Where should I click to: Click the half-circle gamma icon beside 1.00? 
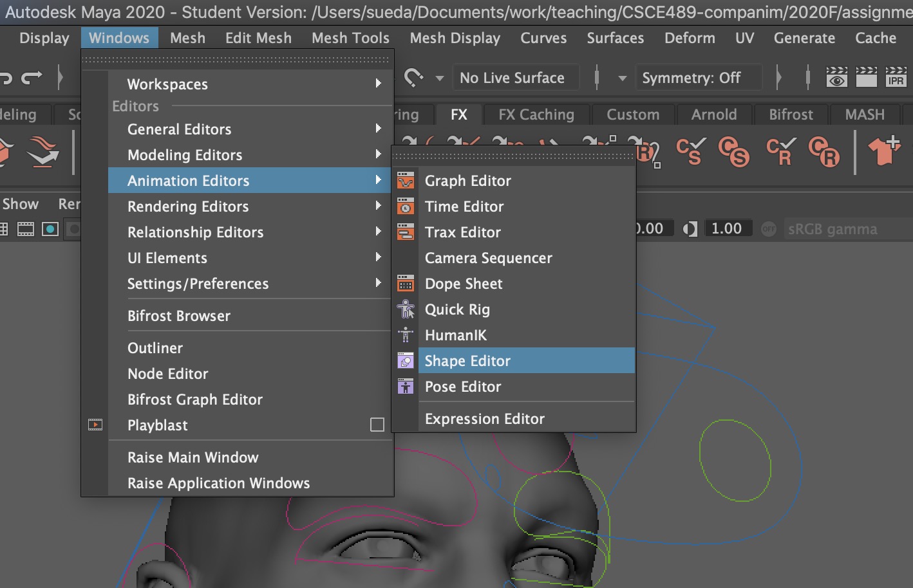690,229
